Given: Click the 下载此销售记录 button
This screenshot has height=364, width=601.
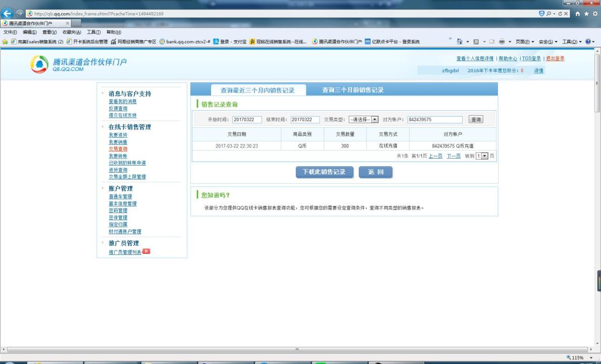Looking at the screenshot, I should (324, 172).
